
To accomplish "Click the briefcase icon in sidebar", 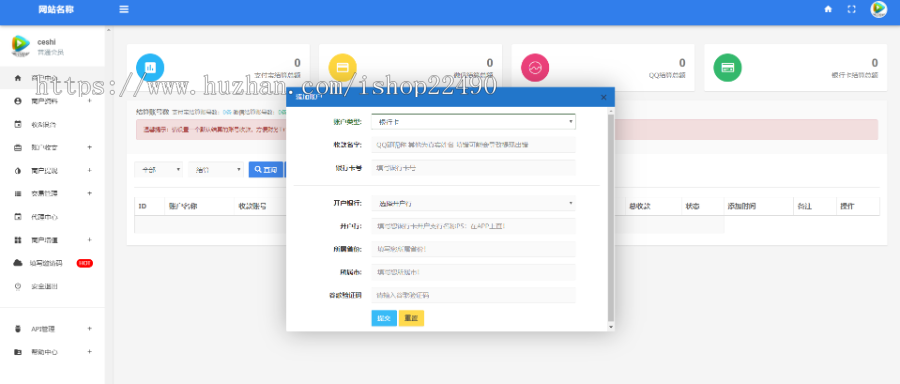I will 18,148.
